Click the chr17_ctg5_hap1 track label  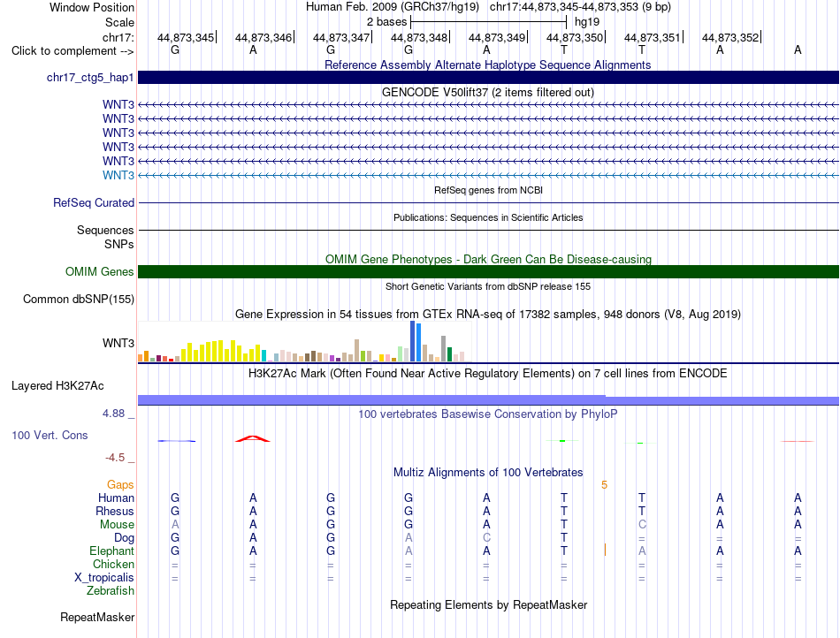(x=90, y=78)
